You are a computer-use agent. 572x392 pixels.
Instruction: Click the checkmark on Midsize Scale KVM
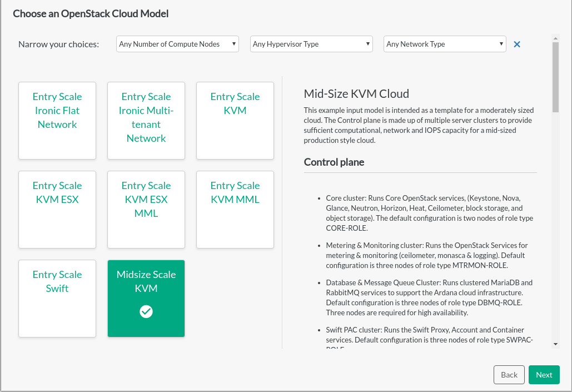click(146, 312)
